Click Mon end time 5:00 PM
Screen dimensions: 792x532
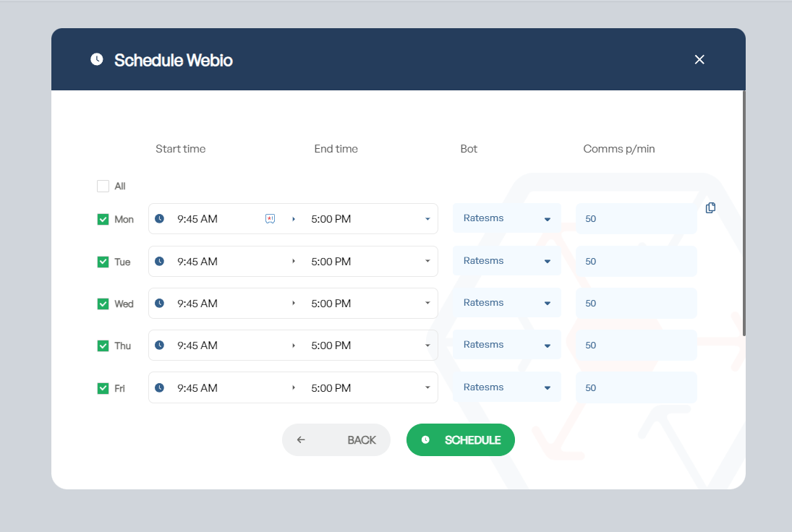click(x=331, y=219)
